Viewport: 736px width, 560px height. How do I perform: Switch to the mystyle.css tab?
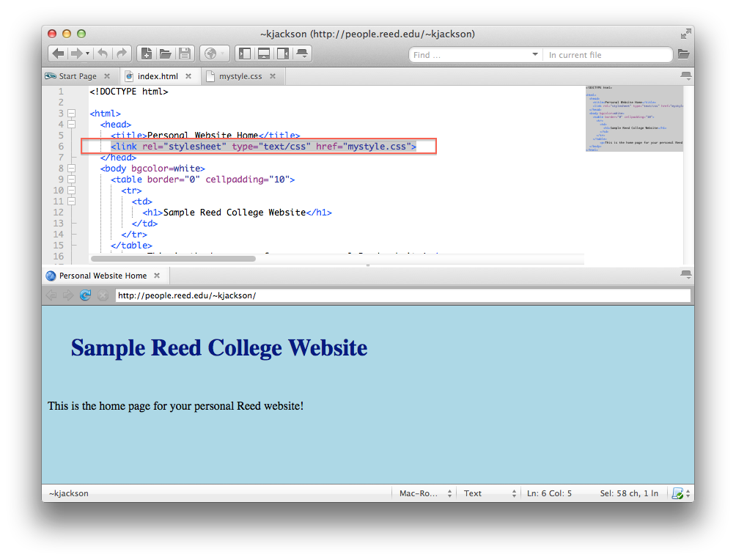240,76
